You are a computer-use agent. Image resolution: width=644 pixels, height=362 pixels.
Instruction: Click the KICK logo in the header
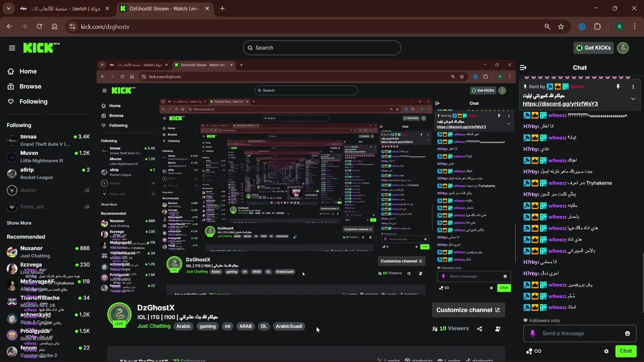(x=41, y=48)
